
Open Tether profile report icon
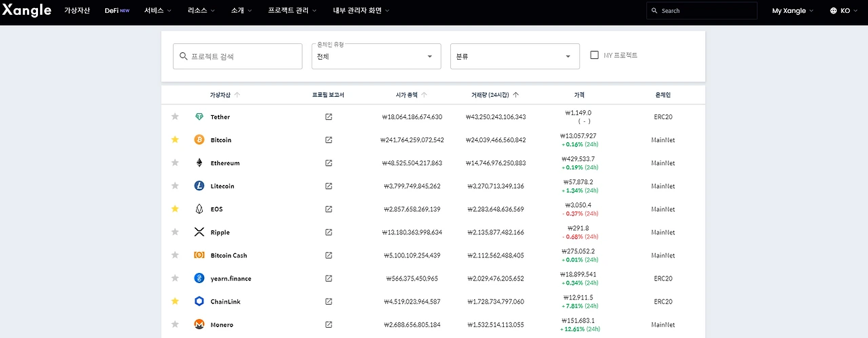coord(328,117)
